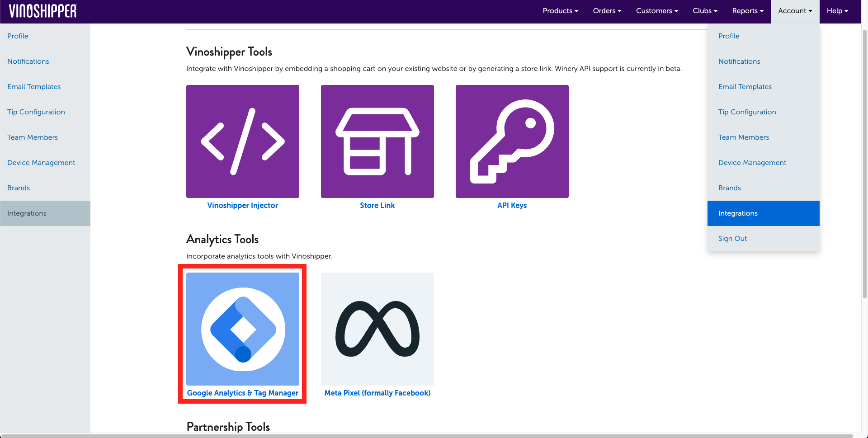Expand the Customers dropdown menu
Viewport: 868px width, 438px height.
(x=657, y=11)
